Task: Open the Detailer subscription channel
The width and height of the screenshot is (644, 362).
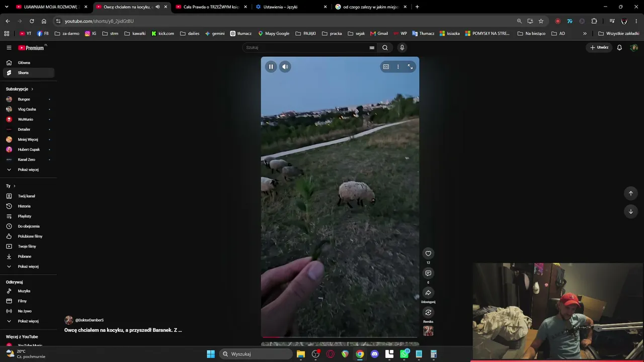Action: coord(29,129)
